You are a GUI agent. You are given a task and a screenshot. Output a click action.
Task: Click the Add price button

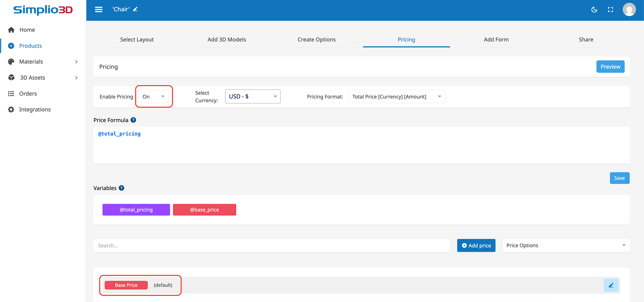pos(476,246)
